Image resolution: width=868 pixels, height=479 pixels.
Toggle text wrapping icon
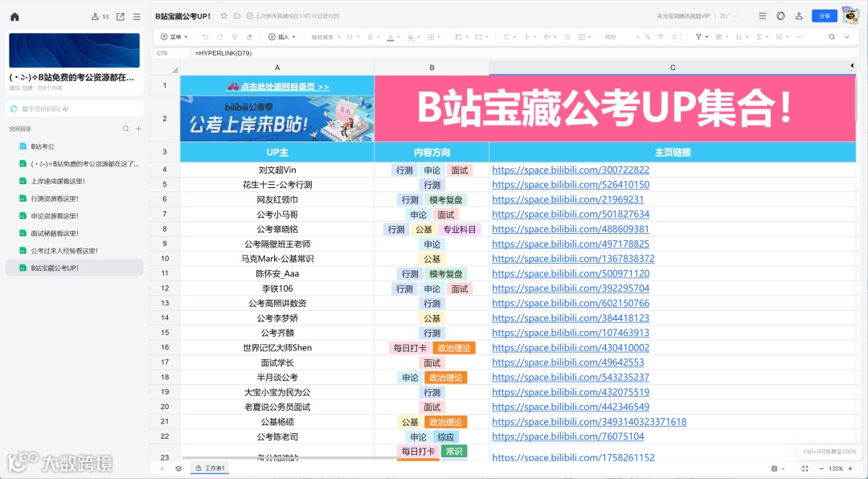tap(567, 37)
